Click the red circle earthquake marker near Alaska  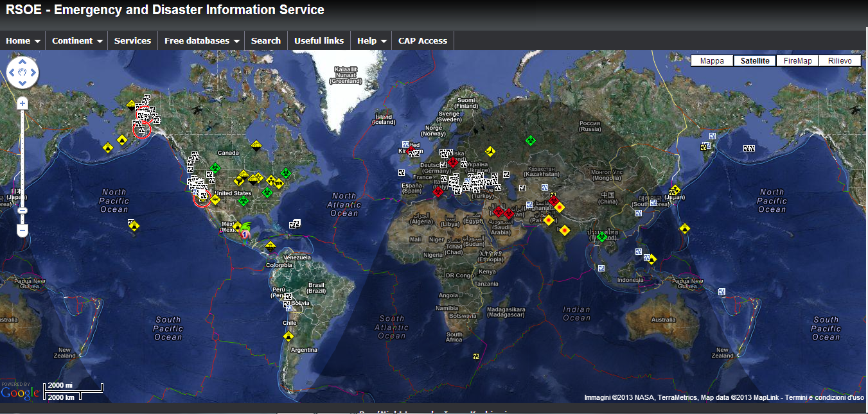(143, 129)
